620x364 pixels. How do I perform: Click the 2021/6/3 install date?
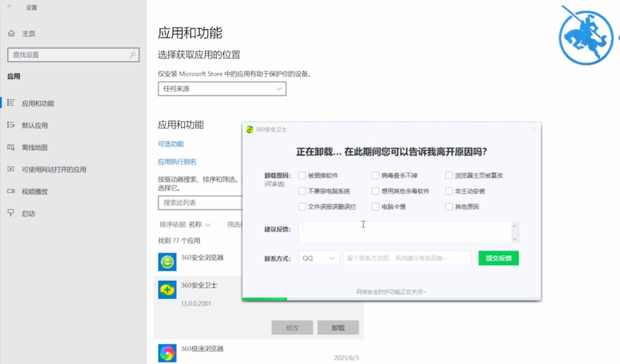(x=346, y=358)
